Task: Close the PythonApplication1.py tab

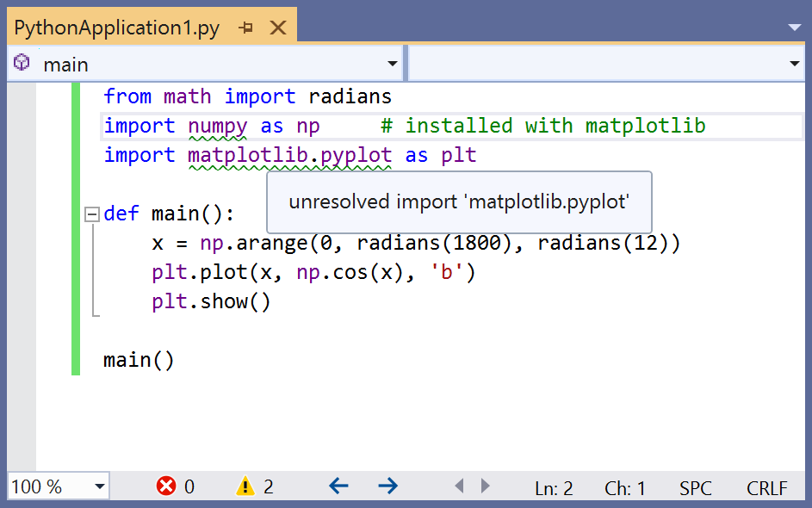Action: (278, 28)
